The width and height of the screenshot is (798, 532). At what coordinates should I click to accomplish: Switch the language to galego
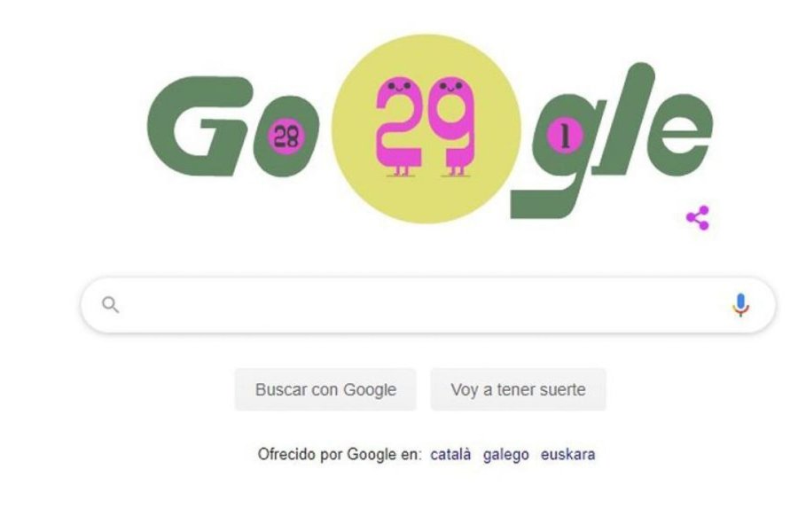(x=506, y=454)
